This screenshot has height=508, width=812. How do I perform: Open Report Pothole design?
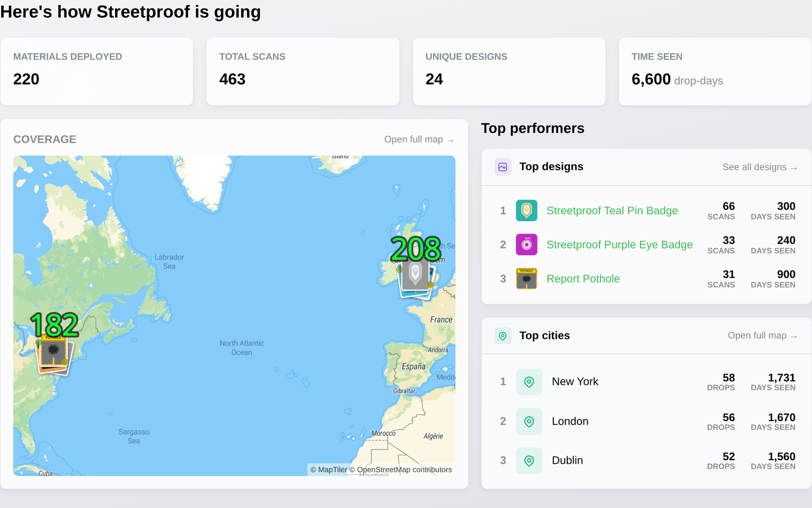pyautogui.click(x=583, y=279)
